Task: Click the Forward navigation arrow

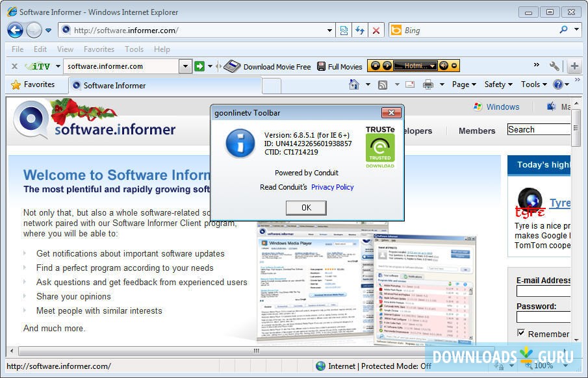Action: (x=34, y=30)
